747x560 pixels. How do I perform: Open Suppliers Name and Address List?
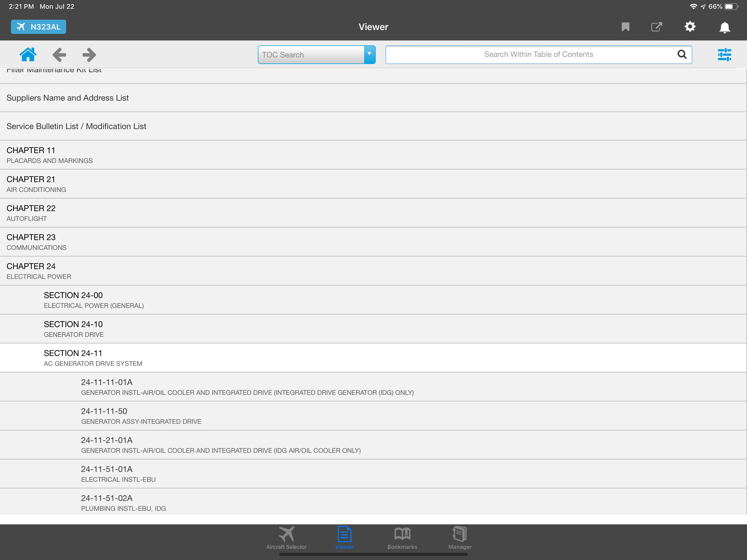[68, 98]
